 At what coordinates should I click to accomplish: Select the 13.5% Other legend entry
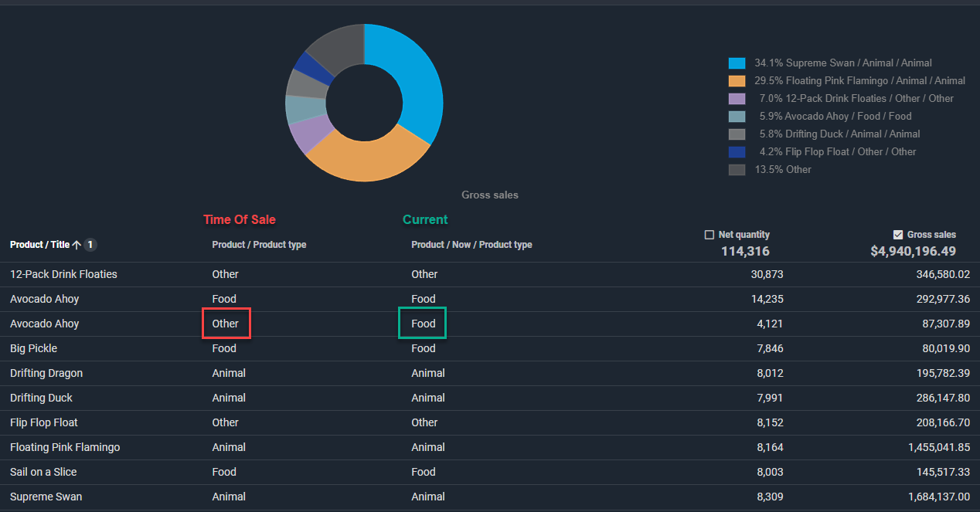783,170
